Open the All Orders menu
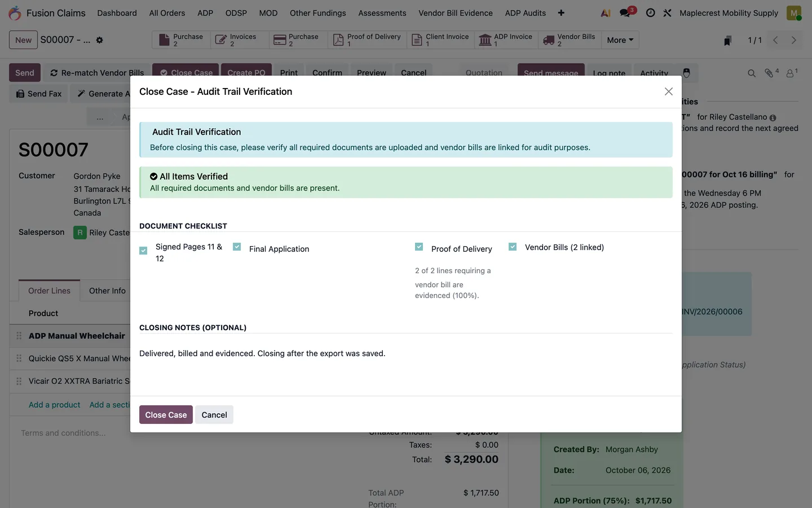This screenshot has height=508, width=812. pos(167,13)
